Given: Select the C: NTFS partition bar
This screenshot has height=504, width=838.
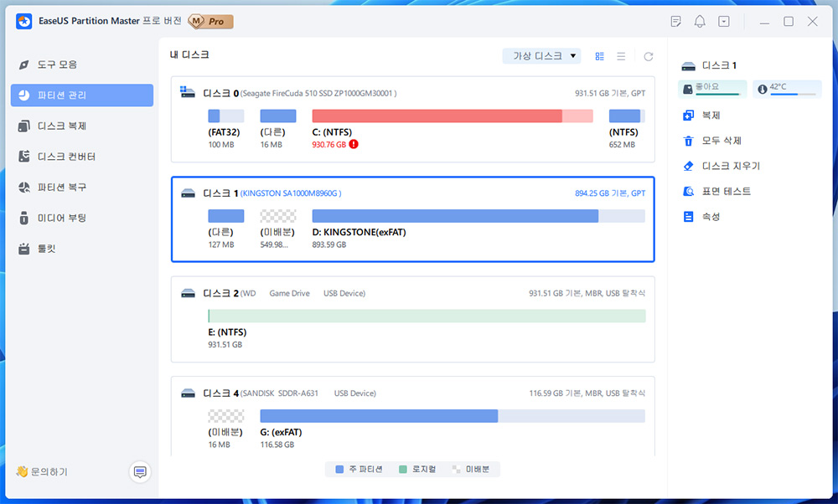Looking at the screenshot, I should pos(453,116).
